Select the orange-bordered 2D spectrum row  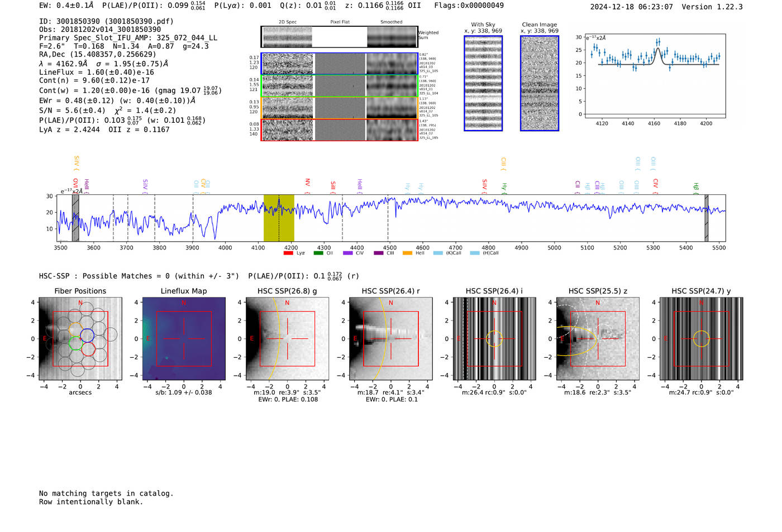(x=340, y=108)
